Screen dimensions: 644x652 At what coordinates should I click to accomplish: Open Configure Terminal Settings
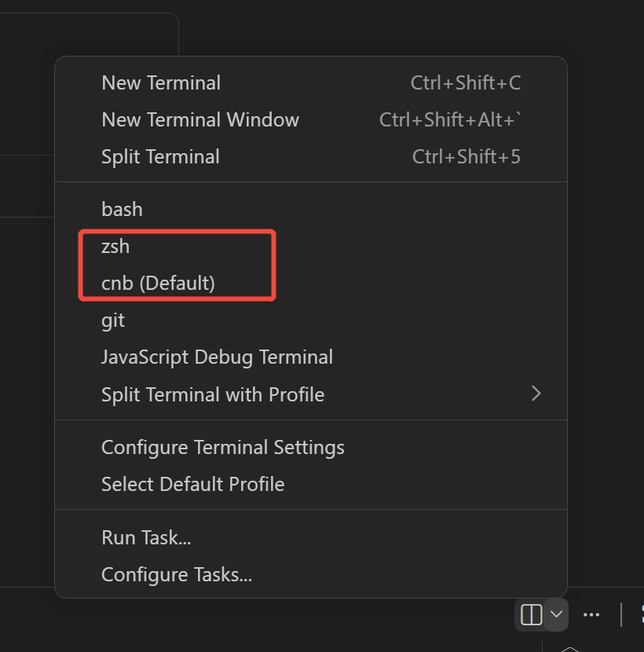coord(223,448)
